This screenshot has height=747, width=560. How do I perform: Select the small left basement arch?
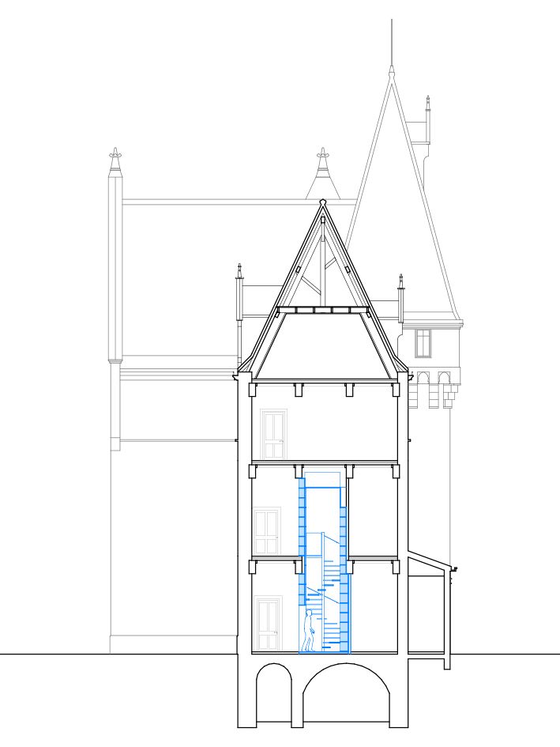tap(274, 696)
